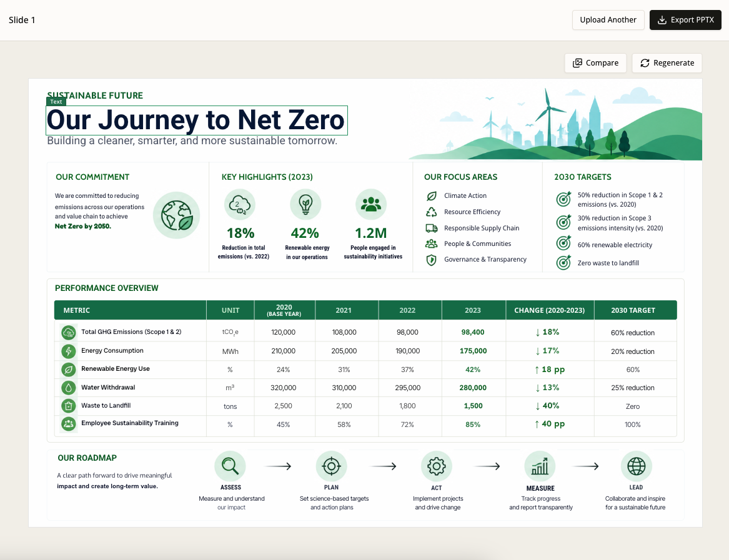Screen dimensions: 729x560
Task: Click the 175,000 Energy Consumption cell
Action: [474, 351]
